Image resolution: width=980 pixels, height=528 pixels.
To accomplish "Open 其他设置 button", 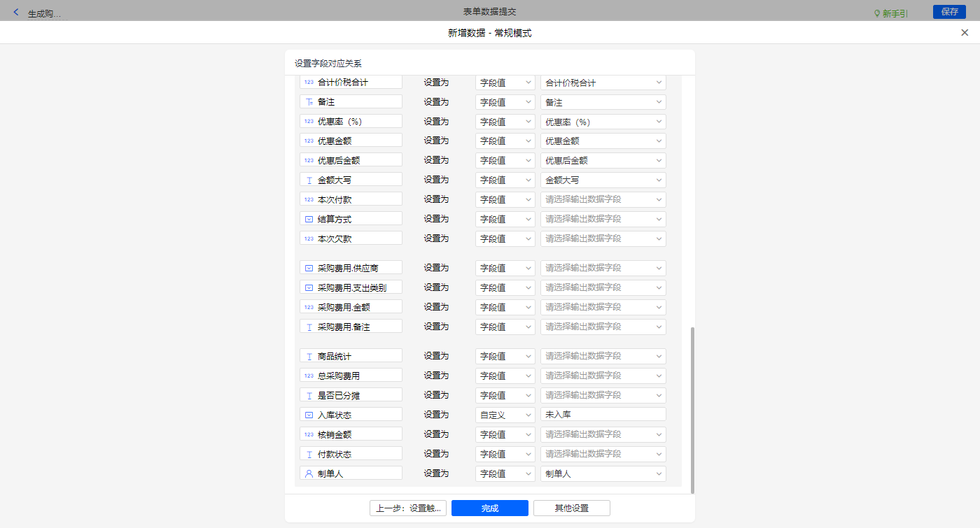I will point(571,508).
